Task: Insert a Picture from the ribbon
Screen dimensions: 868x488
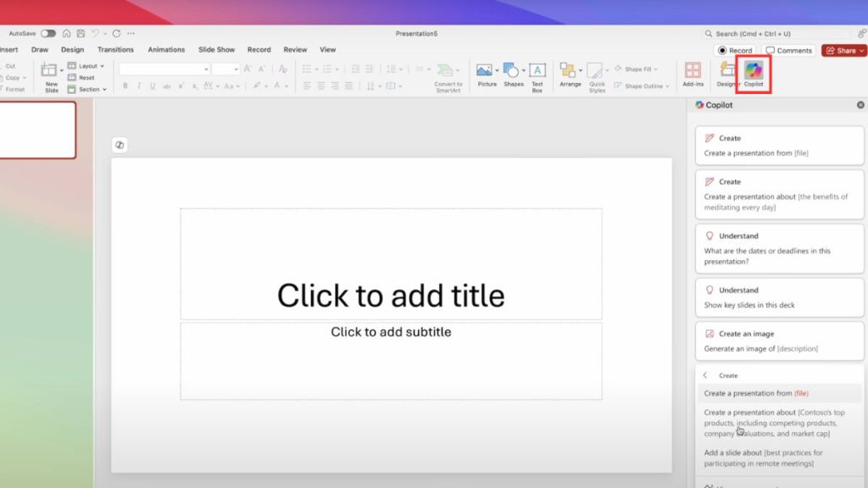Action: pos(486,75)
